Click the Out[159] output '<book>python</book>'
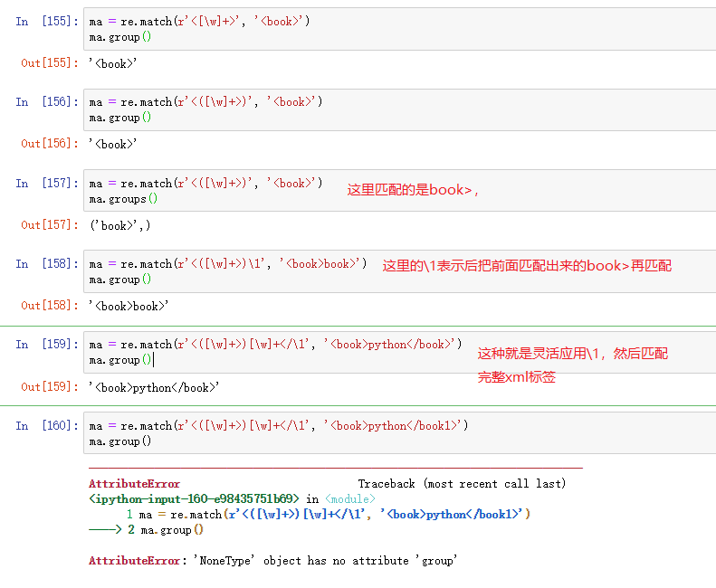 pyautogui.click(x=154, y=387)
